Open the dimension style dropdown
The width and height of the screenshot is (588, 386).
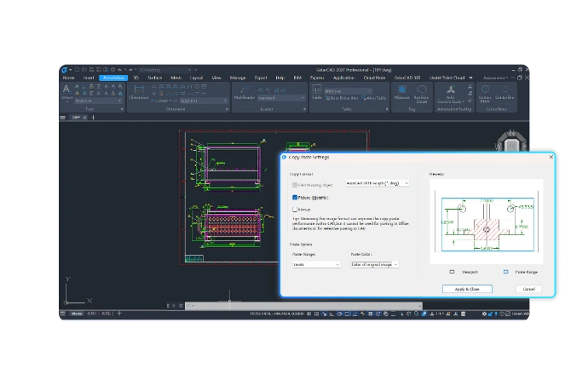tap(204, 101)
